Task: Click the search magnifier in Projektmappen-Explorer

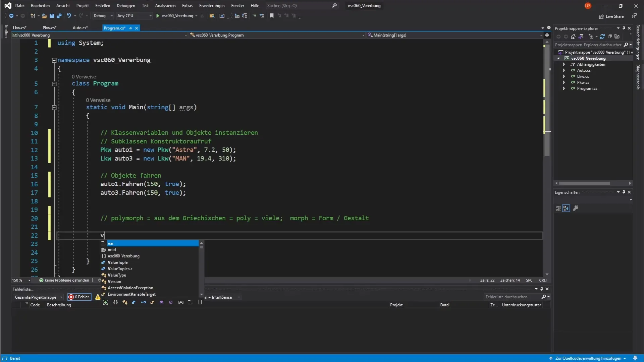Action: point(626,45)
